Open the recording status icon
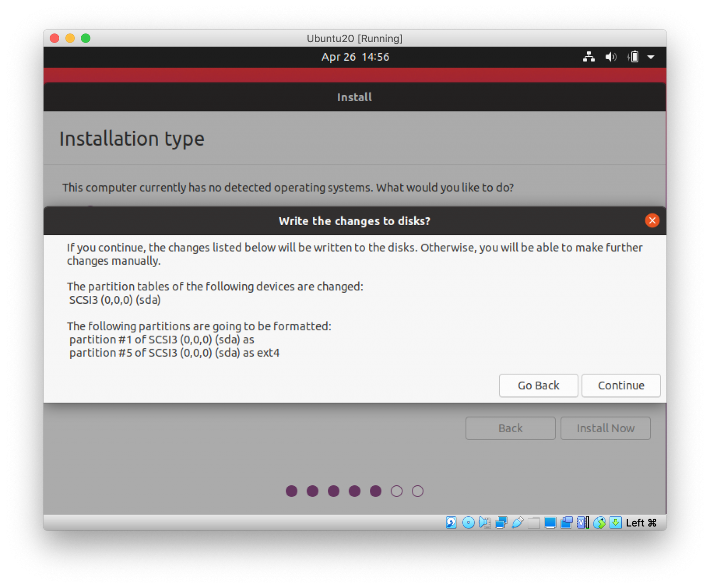The image size is (710, 588). [x=566, y=522]
